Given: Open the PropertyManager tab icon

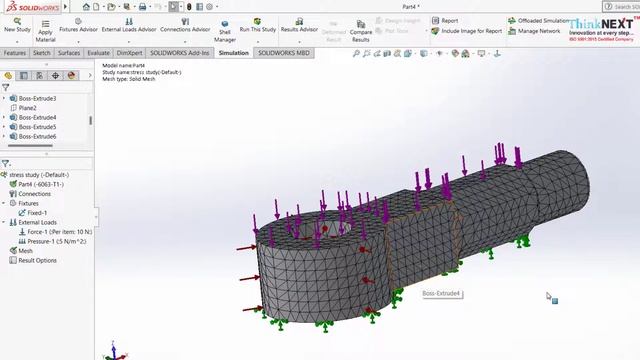Looking at the screenshot, I should point(24,76).
